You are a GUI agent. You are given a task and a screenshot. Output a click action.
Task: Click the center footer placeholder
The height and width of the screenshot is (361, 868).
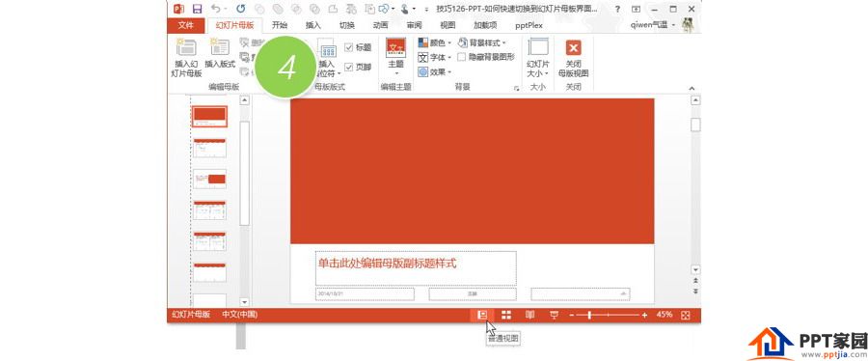473,294
